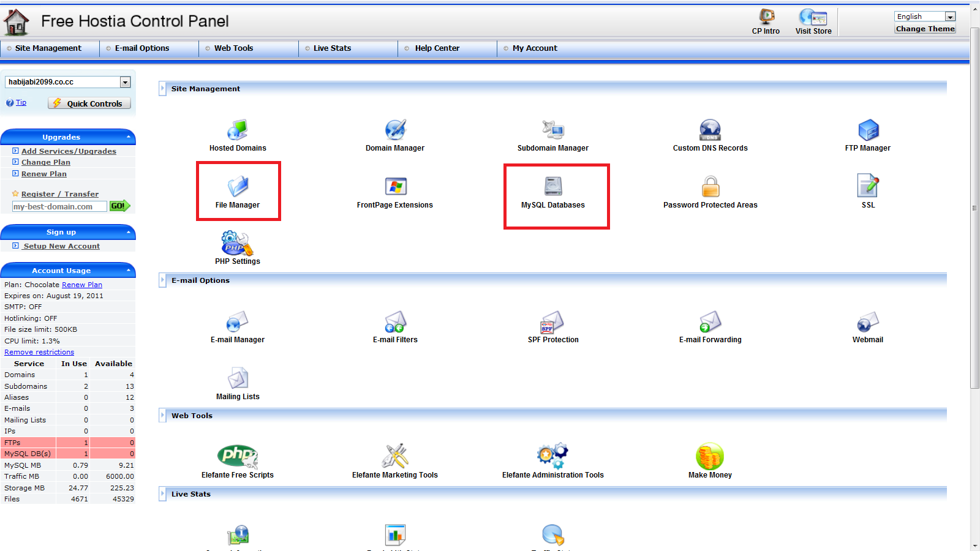Open the SSL certificate icon
Screen dimensions: 980x551
tap(868, 186)
